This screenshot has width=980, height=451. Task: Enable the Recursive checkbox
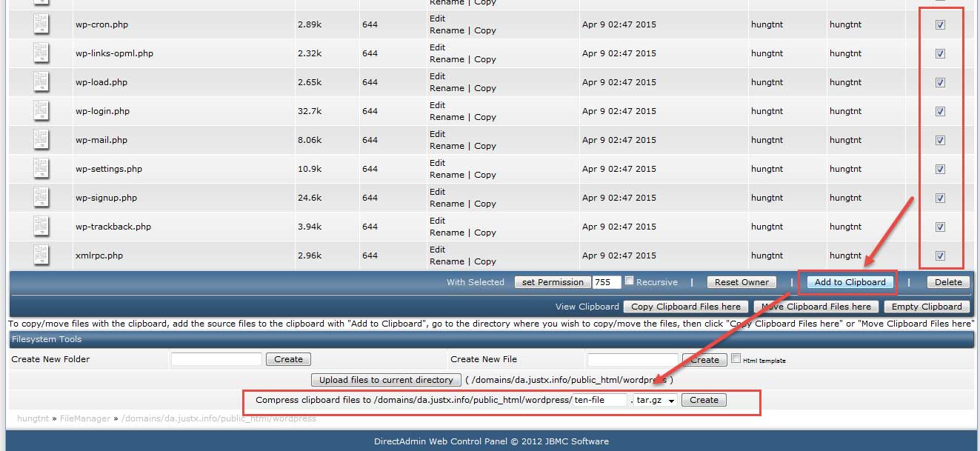pos(629,281)
